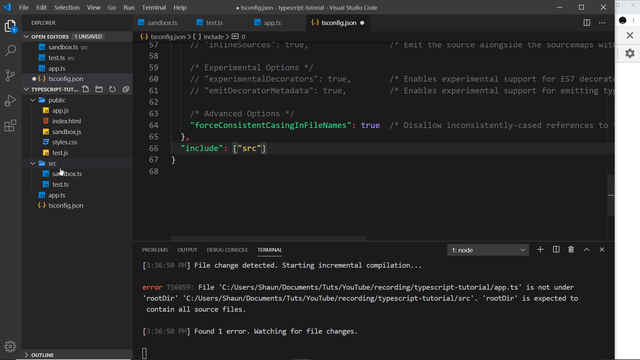Open the Run menu
This screenshot has width=640, height=360.
click(129, 7)
